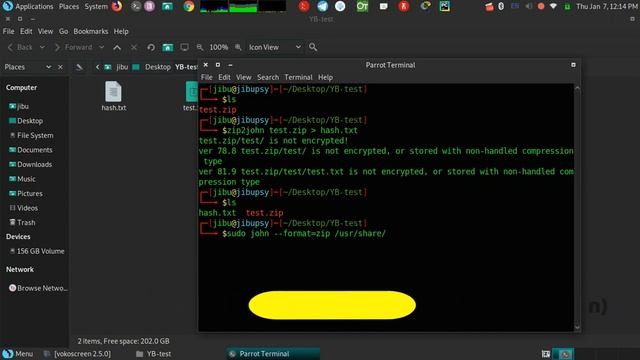This screenshot has width=640, height=360.
Task: Open the bottom panel Menu button
Action: pyautogui.click(x=18, y=354)
